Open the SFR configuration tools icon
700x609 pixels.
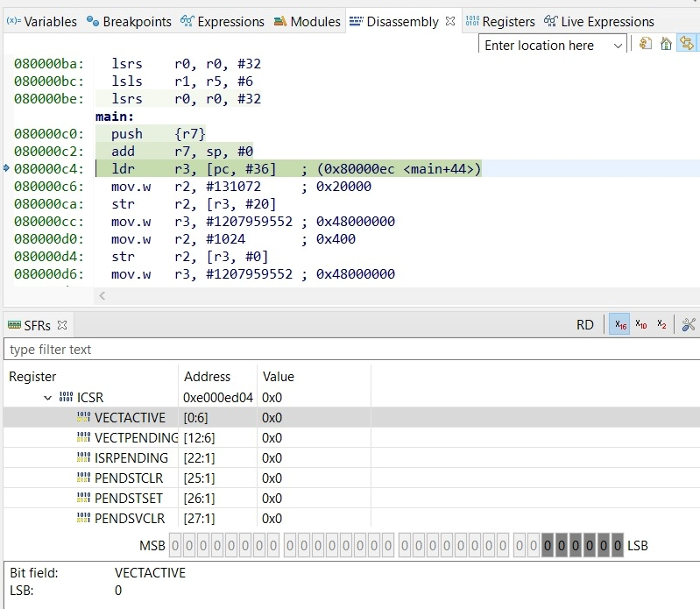click(689, 324)
